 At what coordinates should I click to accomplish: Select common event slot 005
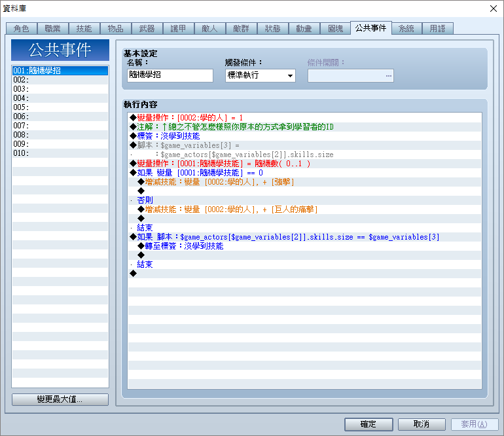(x=60, y=107)
